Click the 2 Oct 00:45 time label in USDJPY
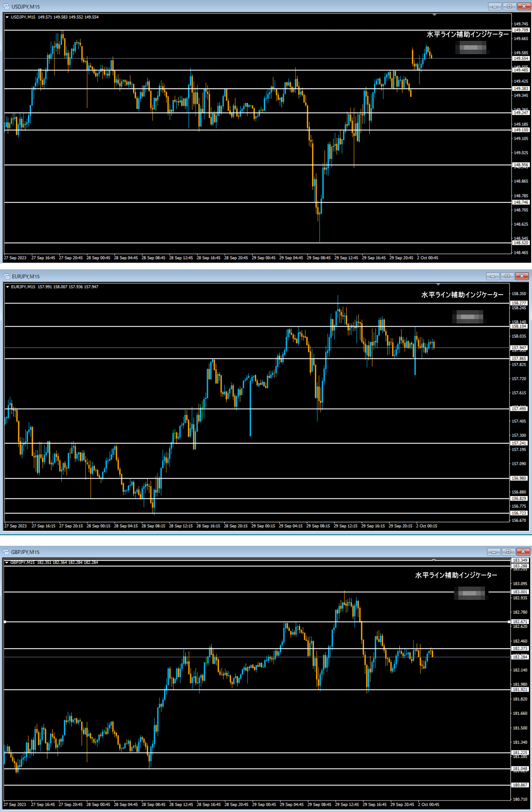This screenshot has width=532, height=812. [427, 258]
